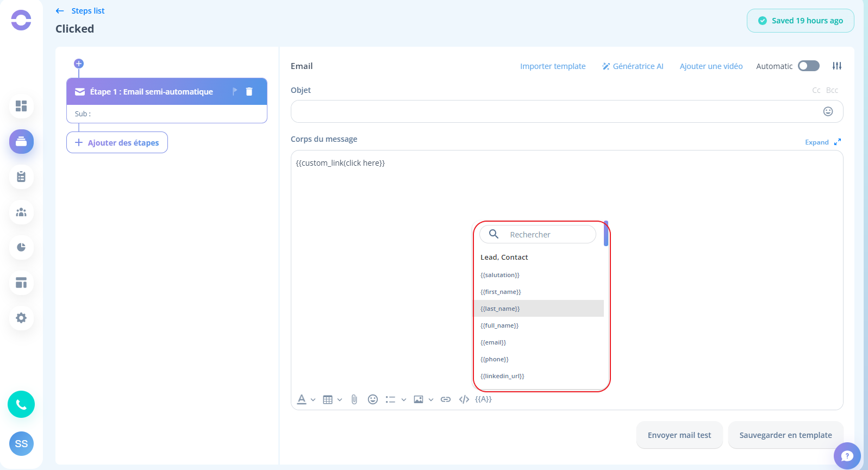Focus the Objet subject field

pos(567,111)
